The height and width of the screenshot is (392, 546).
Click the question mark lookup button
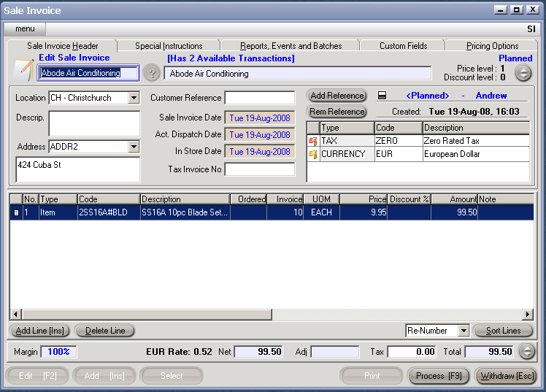(152, 73)
